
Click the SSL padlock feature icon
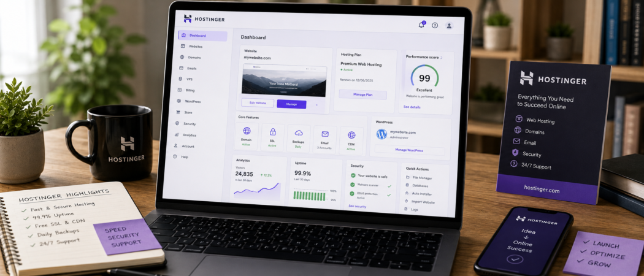pyautogui.click(x=273, y=132)
